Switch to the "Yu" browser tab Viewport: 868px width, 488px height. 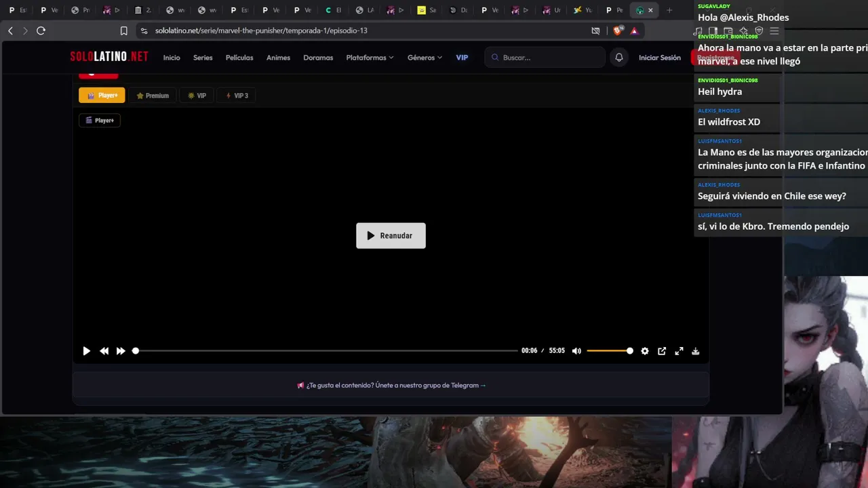pyautogui.click(x=583, y=10)
